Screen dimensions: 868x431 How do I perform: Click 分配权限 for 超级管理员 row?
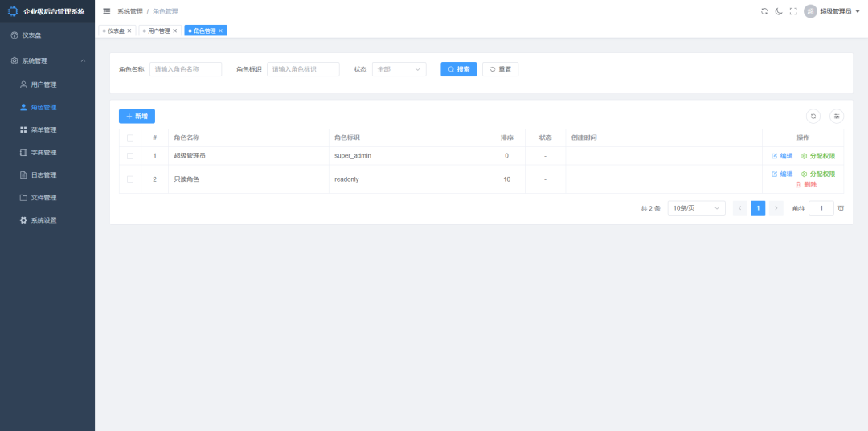(818, 156)
